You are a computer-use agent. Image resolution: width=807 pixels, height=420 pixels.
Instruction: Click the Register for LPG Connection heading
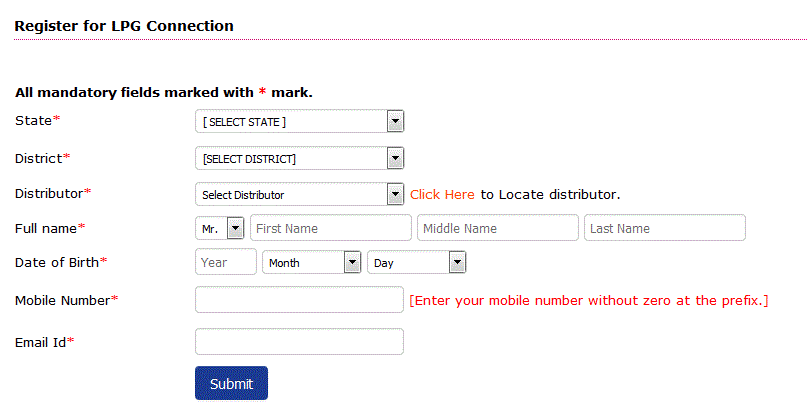(x=124, y=26)
